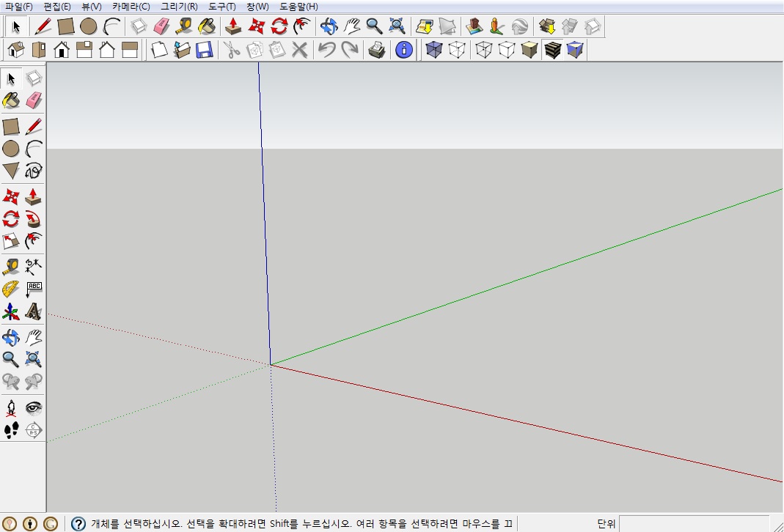The height and width of the screenshot is (532, 784).
Task: Click the Cut scissors icon
Action: [231, 49]
